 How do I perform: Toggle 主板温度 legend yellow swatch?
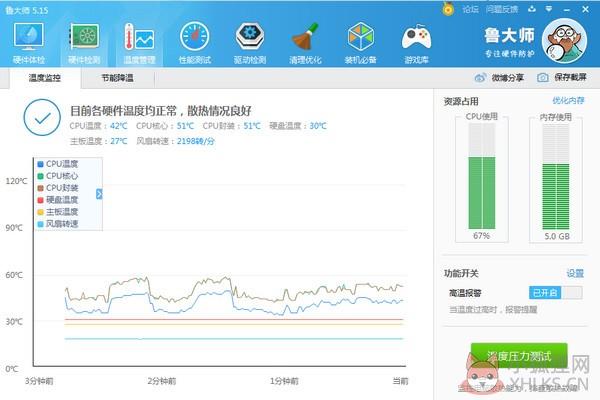(40, 212)
